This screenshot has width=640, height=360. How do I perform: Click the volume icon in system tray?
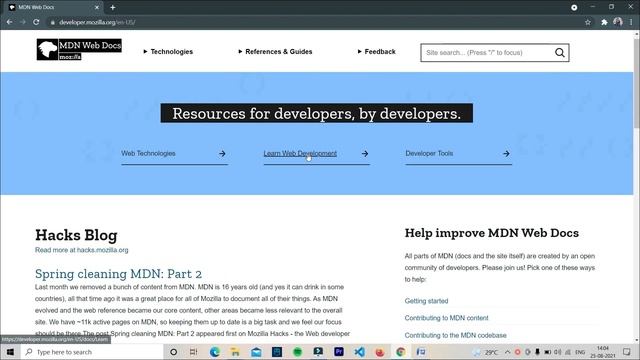pyautogui.click(x=558, y=352)
